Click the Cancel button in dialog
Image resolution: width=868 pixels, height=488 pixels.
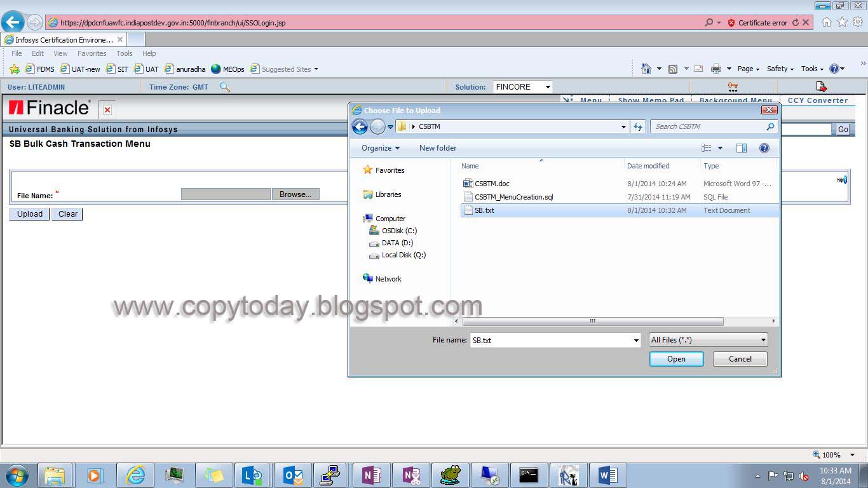740,359
